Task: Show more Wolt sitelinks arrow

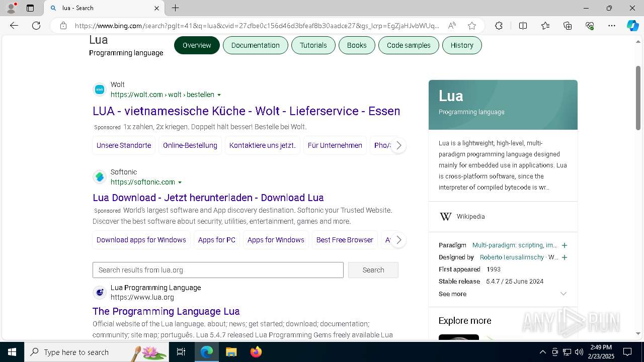Action: 398,145
